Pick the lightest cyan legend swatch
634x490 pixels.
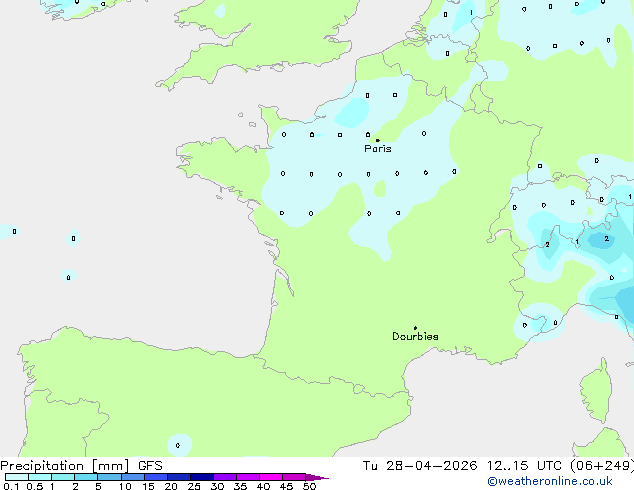click(x=17, y=477)
